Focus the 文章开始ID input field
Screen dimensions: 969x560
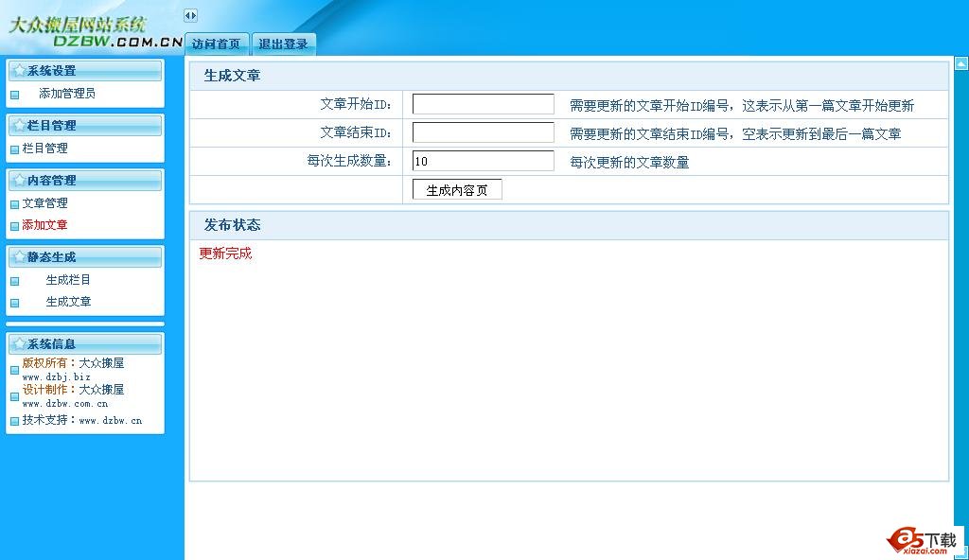483,104
